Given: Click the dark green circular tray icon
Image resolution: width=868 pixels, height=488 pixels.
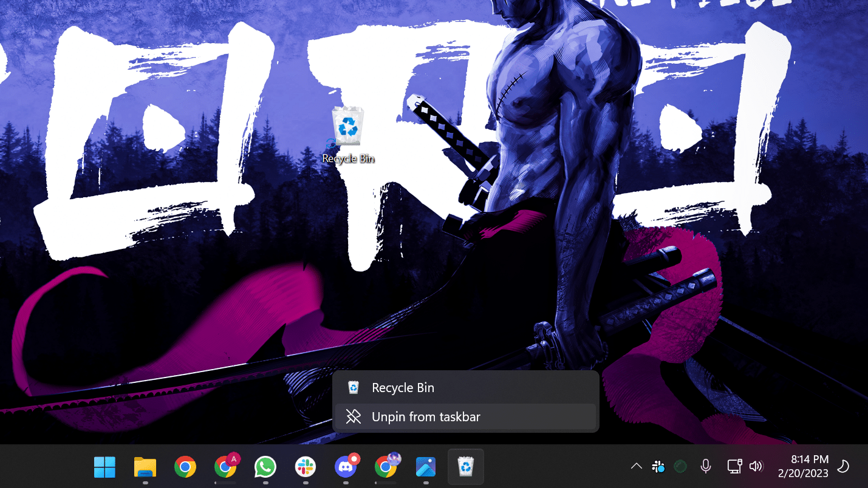Looking at the screenshot, I should 680,466.
